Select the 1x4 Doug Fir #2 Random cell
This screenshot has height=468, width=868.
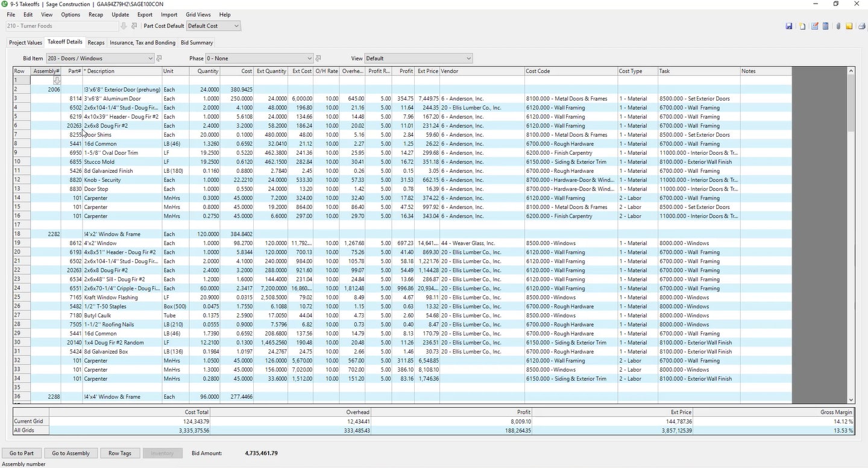122,342
